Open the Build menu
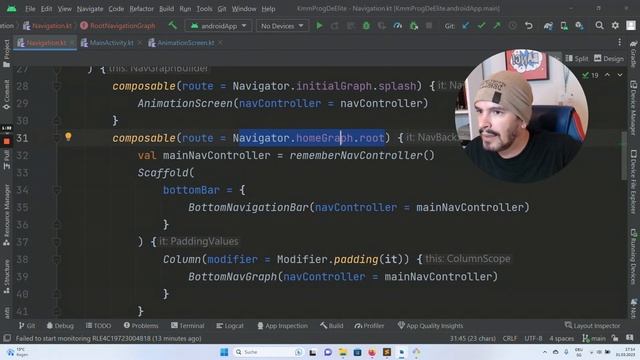 point(166,9)
